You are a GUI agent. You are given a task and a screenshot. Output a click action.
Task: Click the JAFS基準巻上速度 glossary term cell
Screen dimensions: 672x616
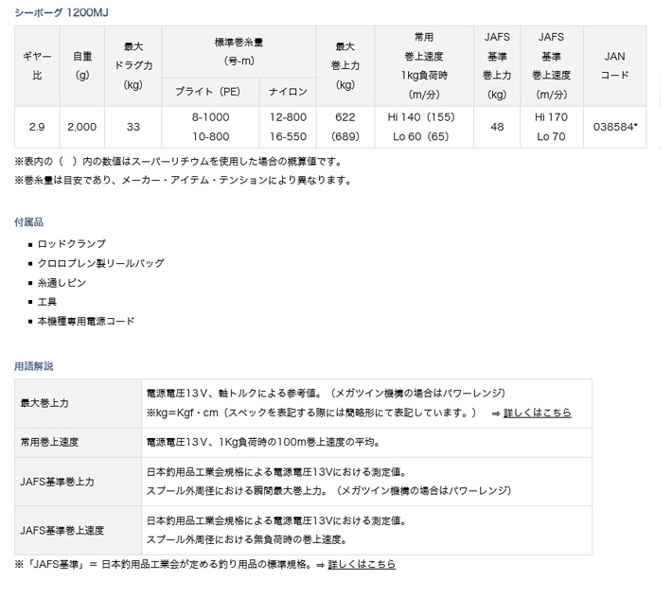(78, 530)
